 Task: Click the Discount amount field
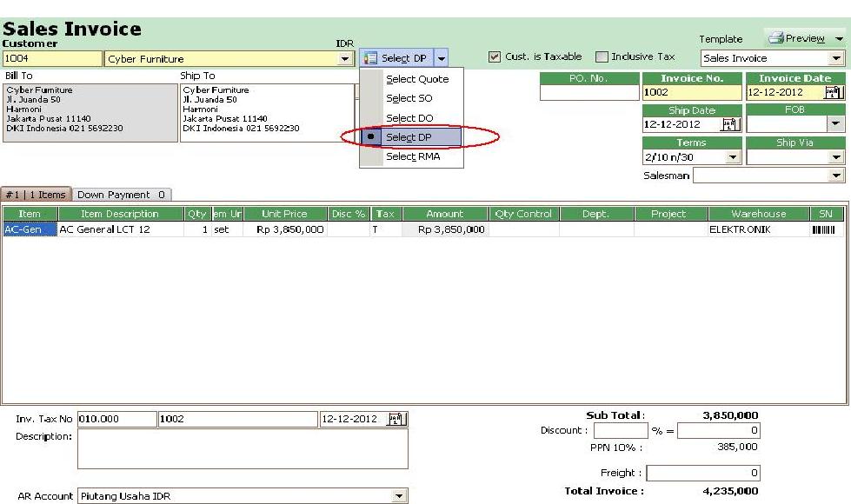[719, 431]
